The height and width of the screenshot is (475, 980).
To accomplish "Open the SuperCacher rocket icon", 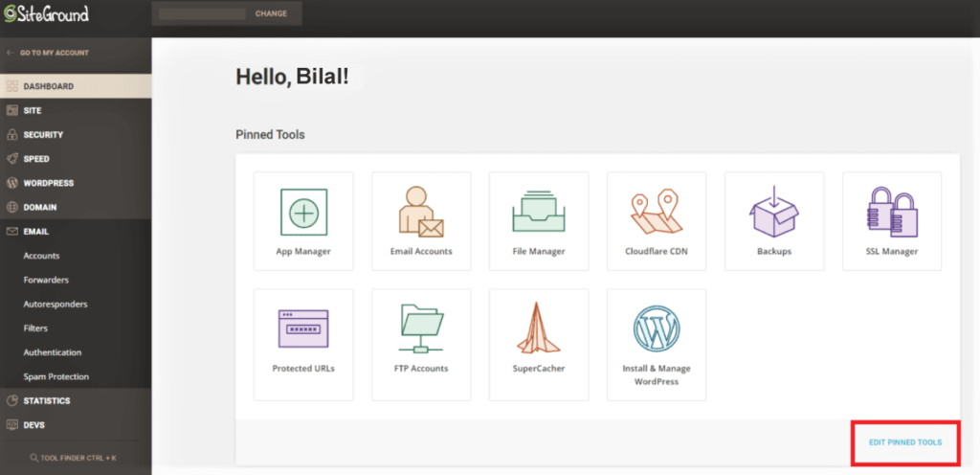I will (x=539, y=328).
